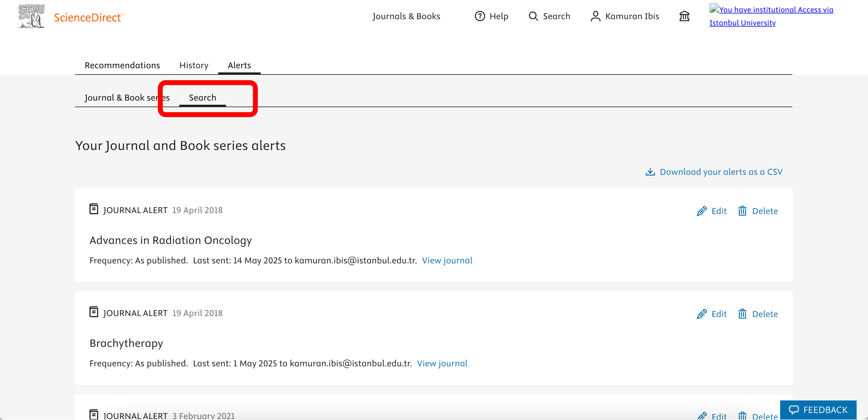Open the Recommendations tab
Viewport: 868px width, 420px height.
coord(122,65)
